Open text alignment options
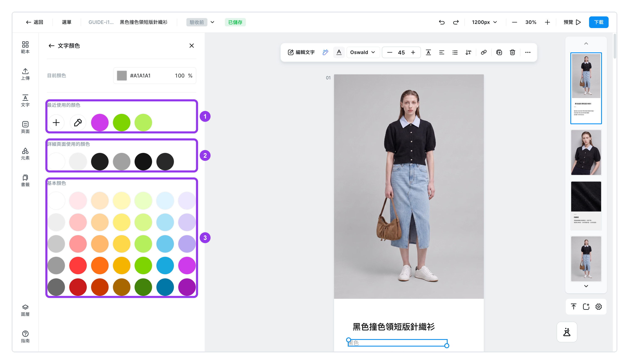 442,52
